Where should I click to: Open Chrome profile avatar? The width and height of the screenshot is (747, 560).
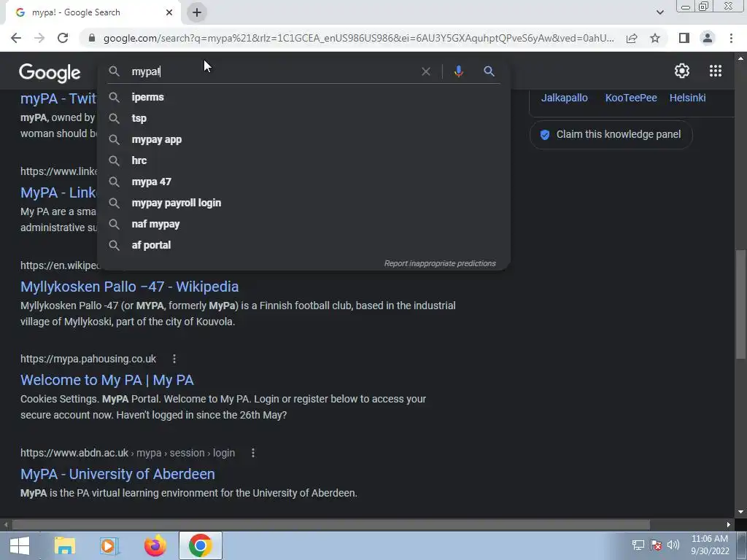click(708, 38)
